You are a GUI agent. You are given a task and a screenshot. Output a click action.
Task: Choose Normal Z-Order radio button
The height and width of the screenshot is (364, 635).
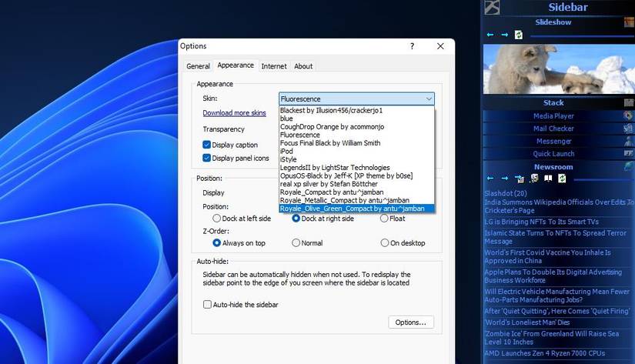pos(296,243)
